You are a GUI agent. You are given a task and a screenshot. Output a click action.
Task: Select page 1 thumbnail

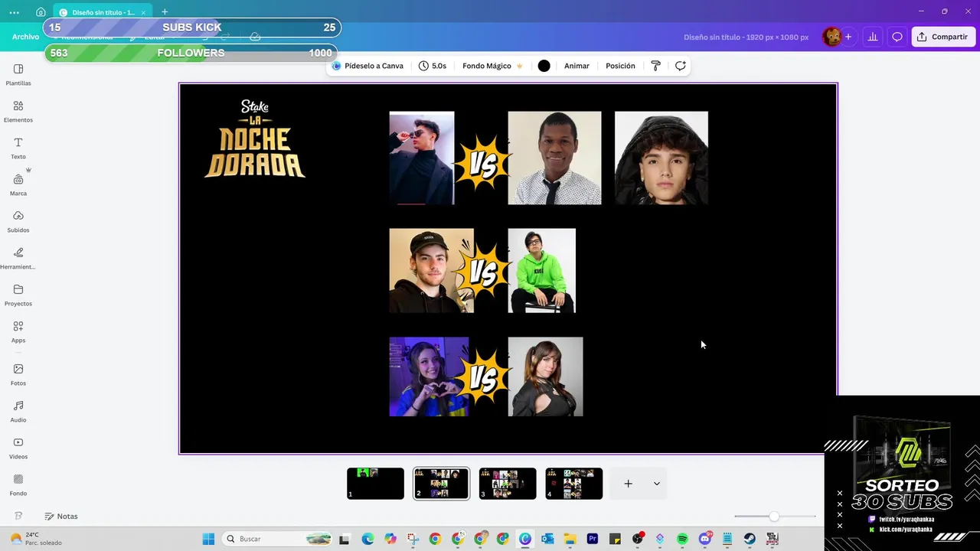click(x=375, y=484)
